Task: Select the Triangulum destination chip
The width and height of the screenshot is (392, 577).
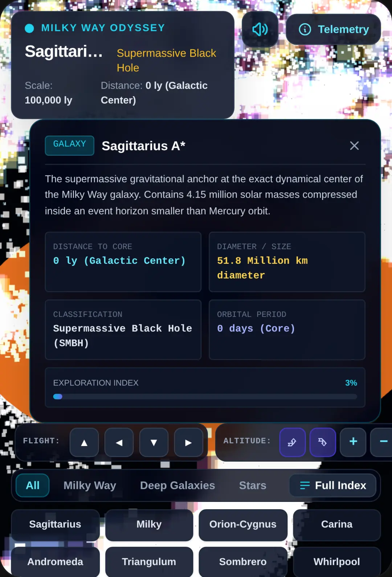Action: pyautogui.click(x=149, y=562)
